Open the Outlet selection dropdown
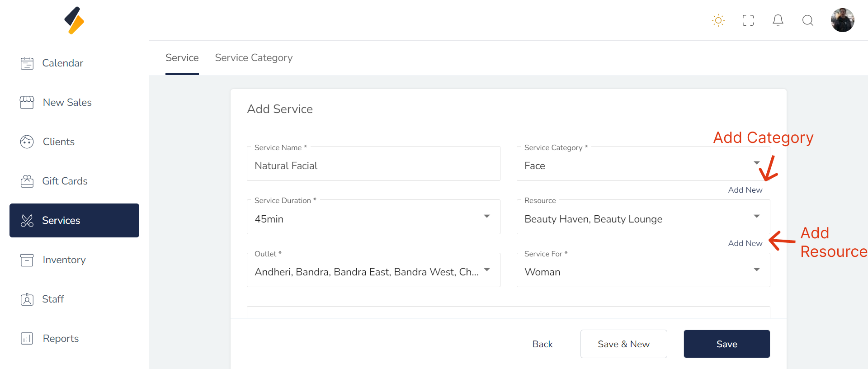Image resolution: width=868 pixels, height=369 pixels. 487,270
